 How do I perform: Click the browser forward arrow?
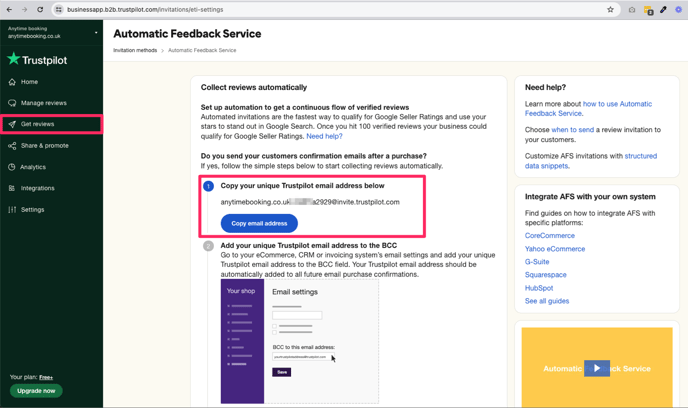(x=25, y=9)
